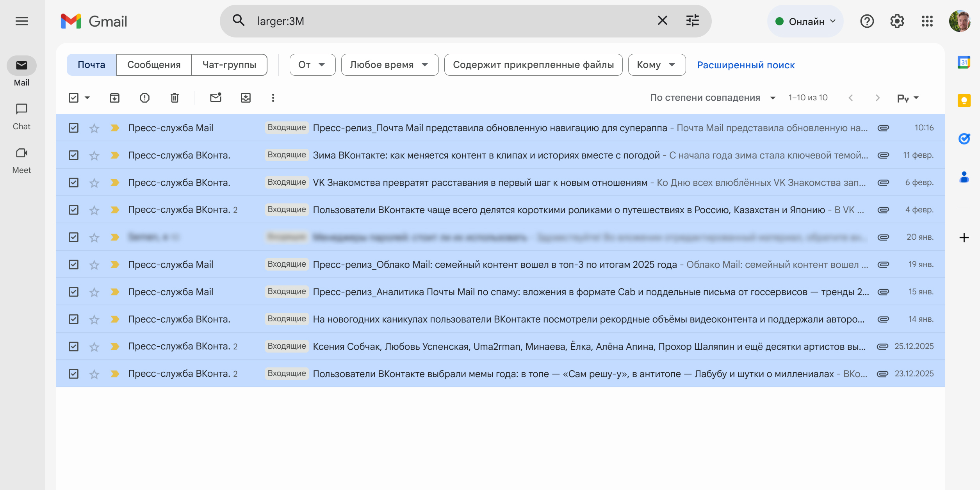
Task: Mark selected emails as unread icon
Action: [x=216, y=98]
